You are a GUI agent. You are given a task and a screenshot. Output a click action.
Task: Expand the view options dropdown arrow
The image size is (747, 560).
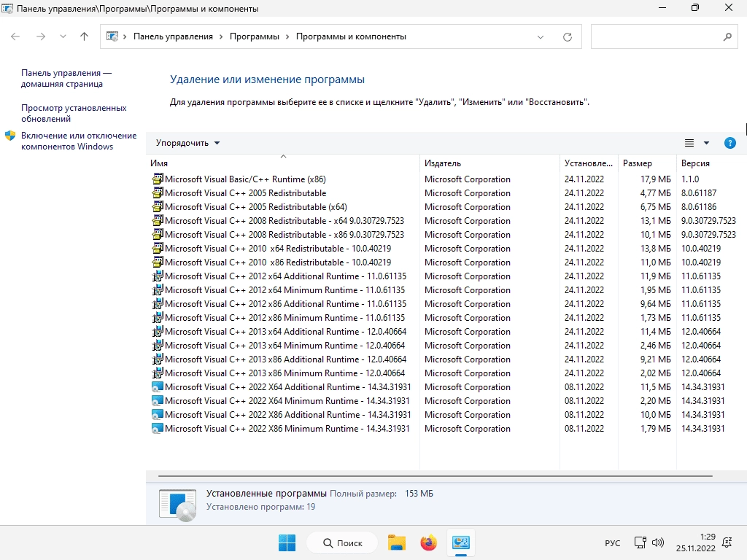point(706,143)
